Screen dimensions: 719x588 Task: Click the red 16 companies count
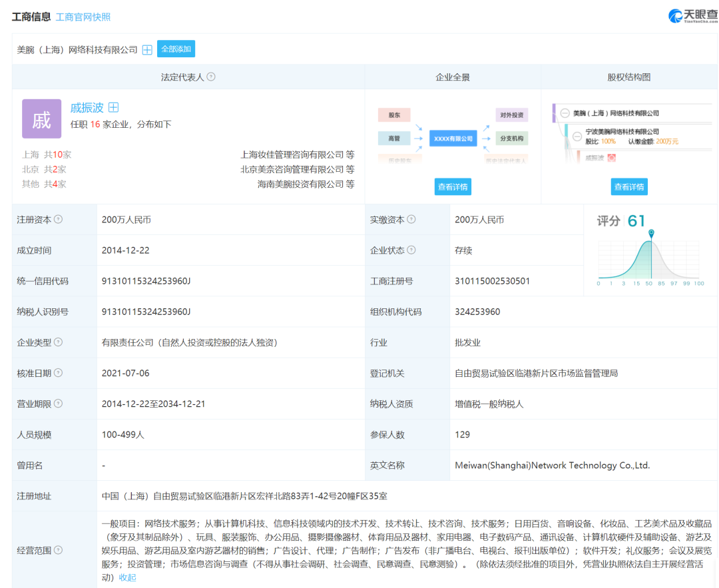[95, 125]
